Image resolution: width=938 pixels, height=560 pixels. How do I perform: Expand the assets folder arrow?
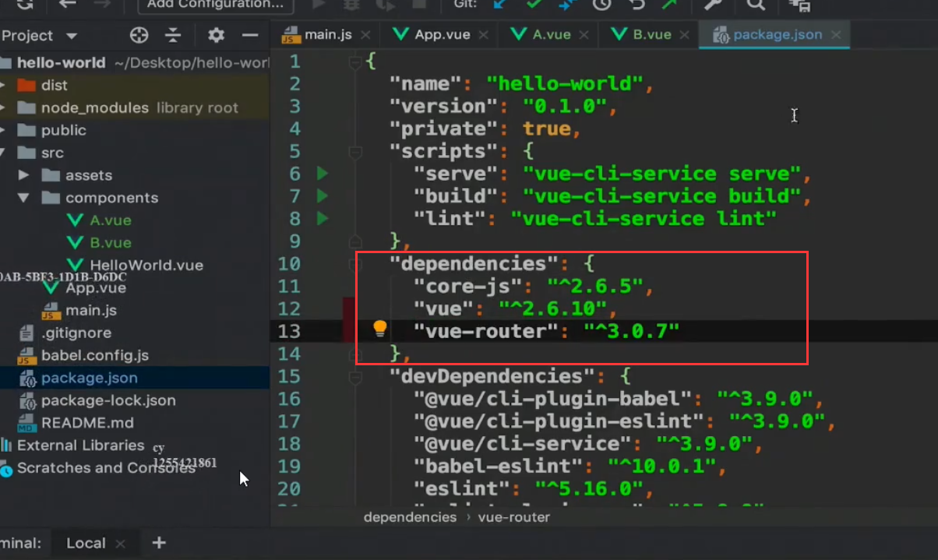click(23, 175)
